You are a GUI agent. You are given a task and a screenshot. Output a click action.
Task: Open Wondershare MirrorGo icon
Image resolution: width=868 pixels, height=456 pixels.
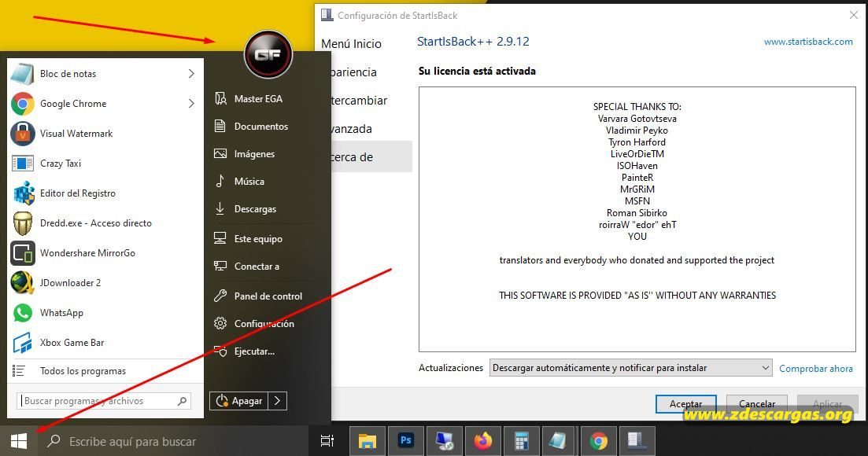23,252
